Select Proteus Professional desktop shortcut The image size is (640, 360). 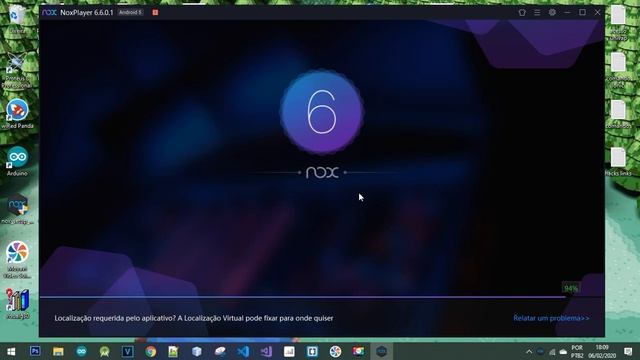pos(17,71)
